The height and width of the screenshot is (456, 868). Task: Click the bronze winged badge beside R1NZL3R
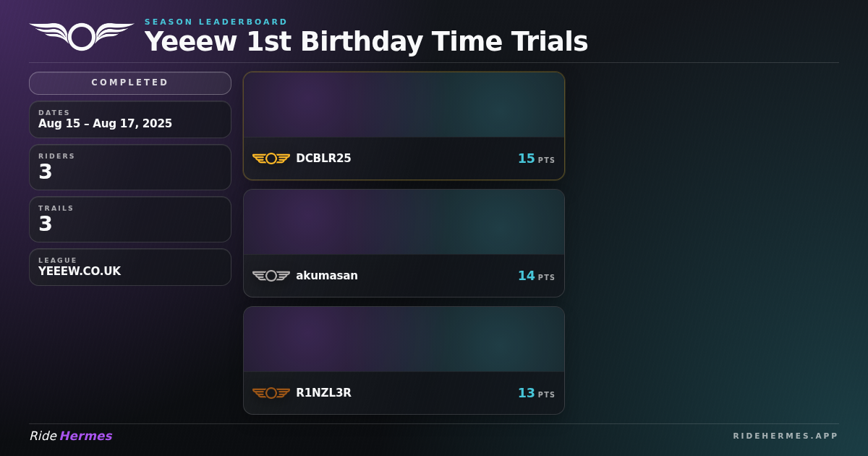pyautogui.click(x=271, y=393)
